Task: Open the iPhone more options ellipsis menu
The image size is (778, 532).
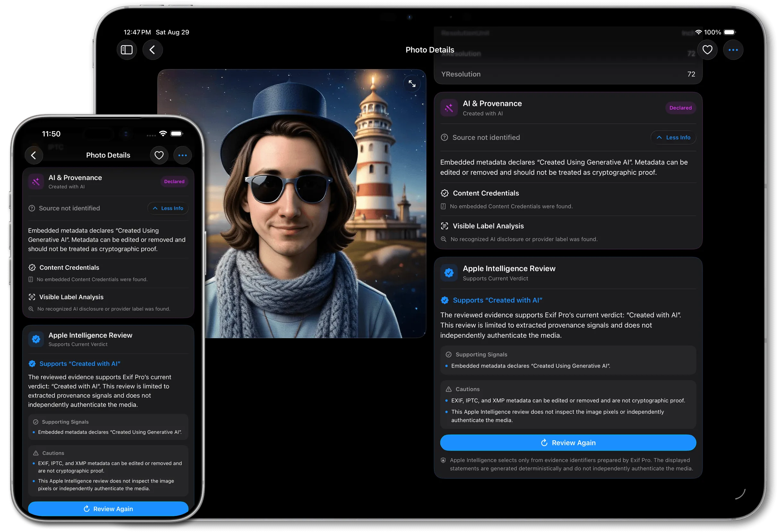Action: pos(182,155)
